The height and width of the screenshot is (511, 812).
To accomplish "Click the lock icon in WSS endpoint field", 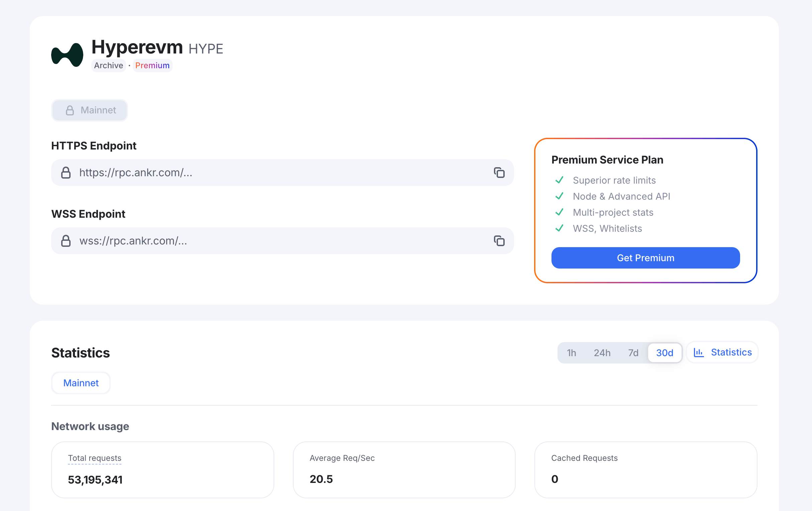I will pos(66,241).
